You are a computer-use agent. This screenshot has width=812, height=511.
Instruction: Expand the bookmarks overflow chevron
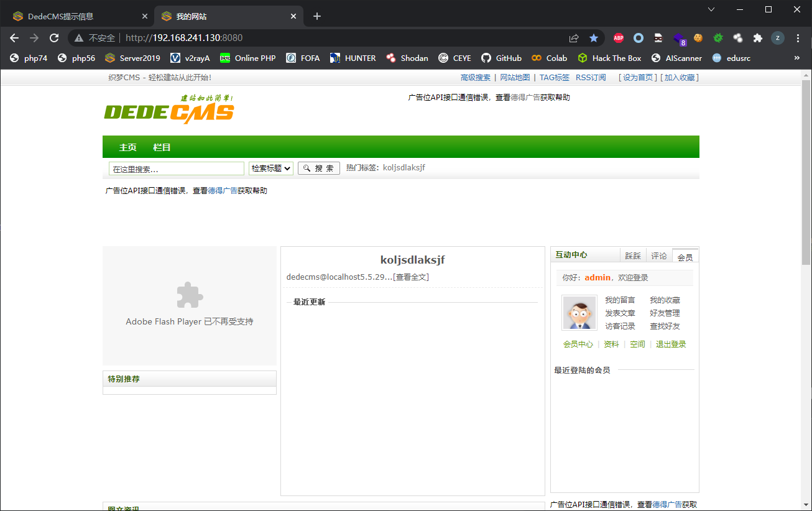797,58
